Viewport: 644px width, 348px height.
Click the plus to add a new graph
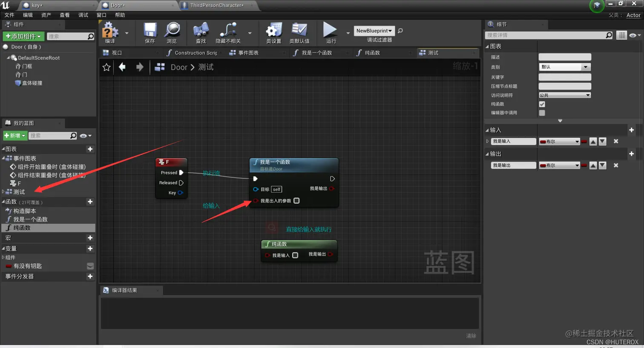pos(90,149)
